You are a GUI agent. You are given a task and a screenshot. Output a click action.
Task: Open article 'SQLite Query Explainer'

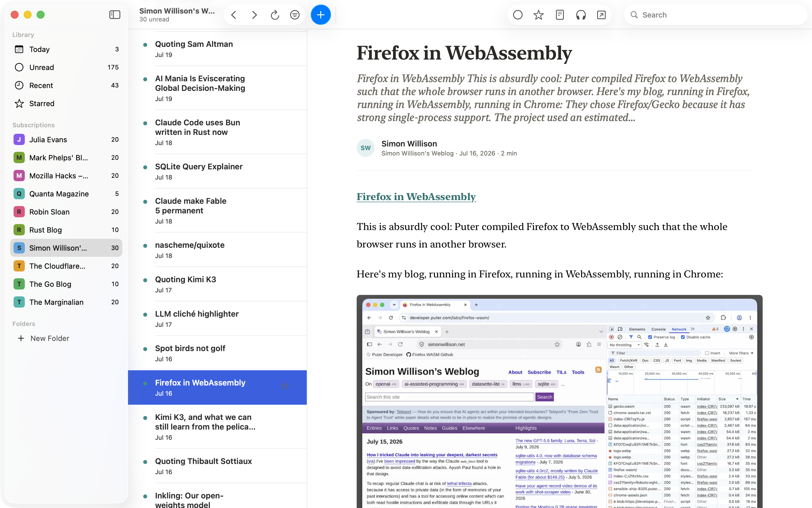pyautogui.click(x=217, y=171)
